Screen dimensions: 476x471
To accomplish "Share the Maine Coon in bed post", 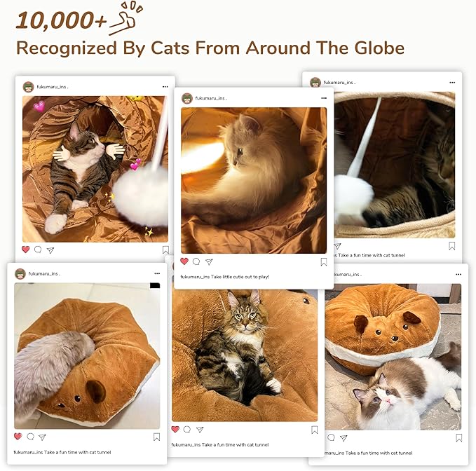I will pos(200,430).
